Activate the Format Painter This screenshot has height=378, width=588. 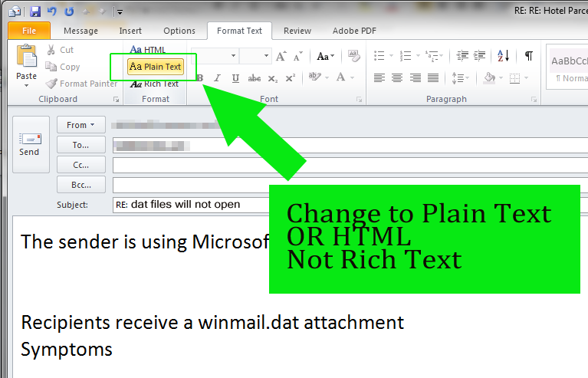point(81,84)
